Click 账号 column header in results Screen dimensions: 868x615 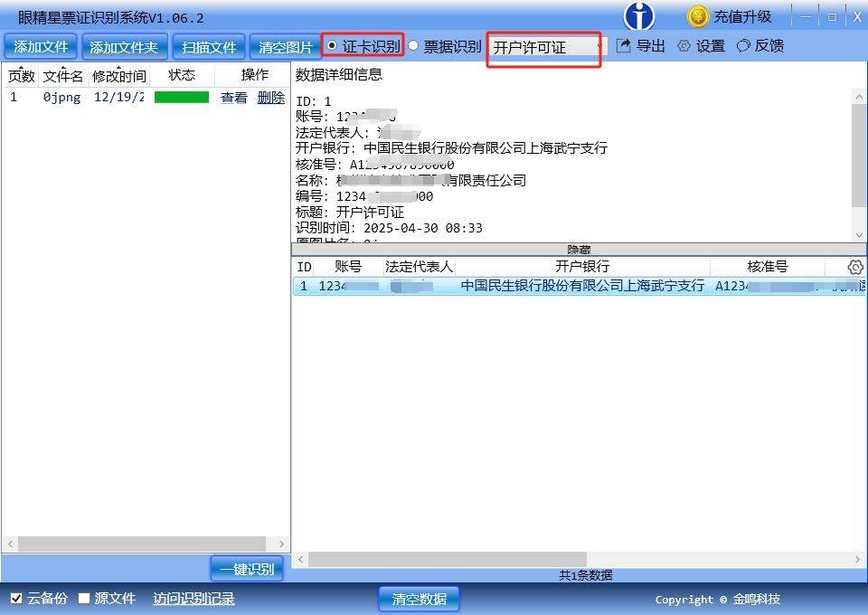(348, 267)
